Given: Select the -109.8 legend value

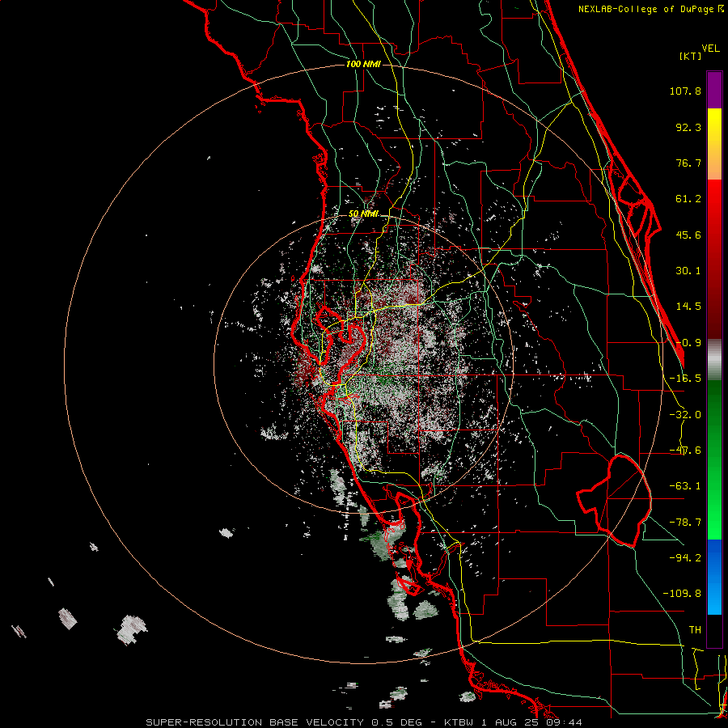Looking at the screenshot, I should tap(683, 594).
